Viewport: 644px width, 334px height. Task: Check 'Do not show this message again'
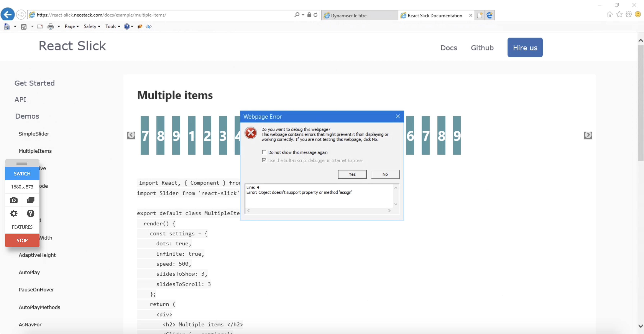[x=264, y=152]
